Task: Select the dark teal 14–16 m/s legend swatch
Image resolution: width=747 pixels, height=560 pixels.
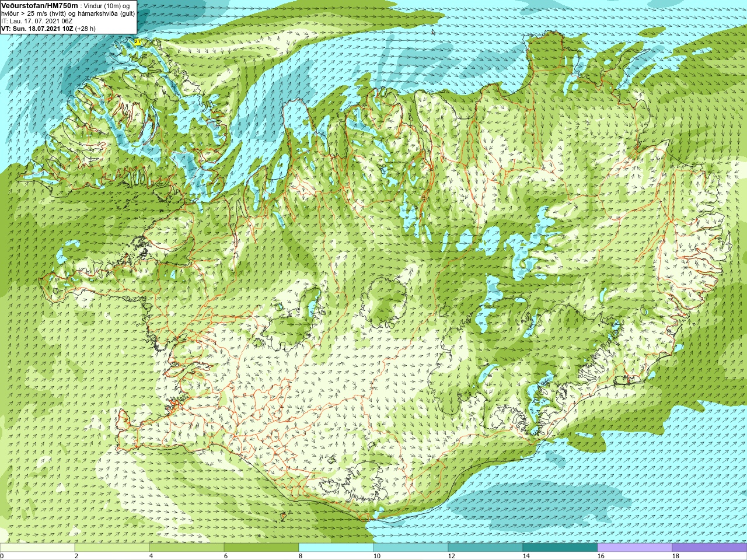Action: tap(560, 548)
